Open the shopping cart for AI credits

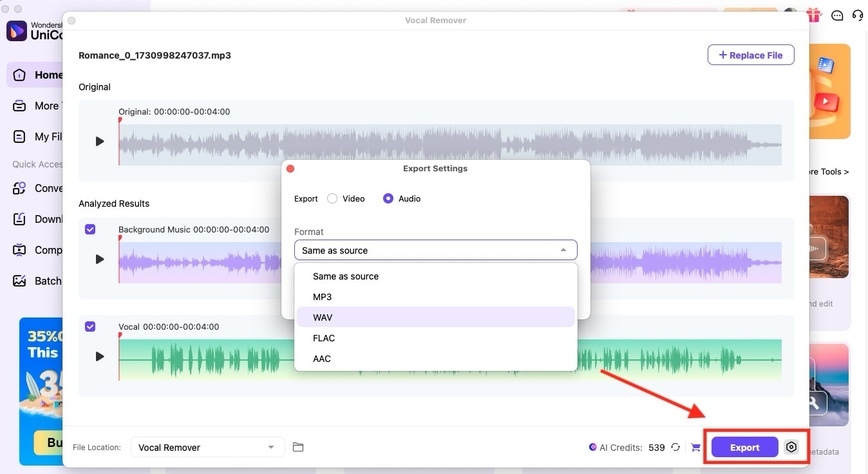coord(695,447)
